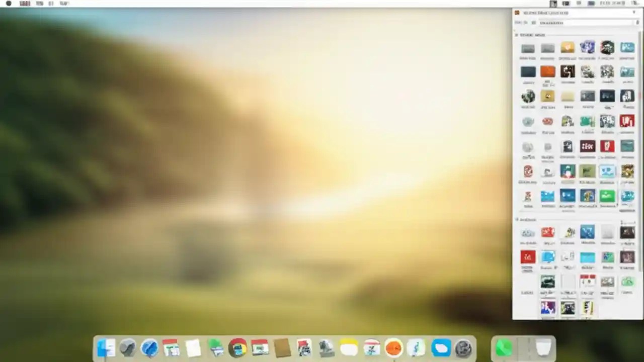Launch the Safari compass icon in the dock
This screenshot has width=644, height=362.
coord(149,347)
